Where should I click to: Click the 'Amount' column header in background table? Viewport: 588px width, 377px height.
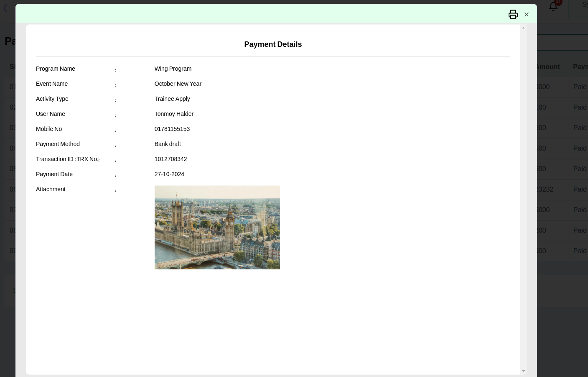tap(548, 67)
